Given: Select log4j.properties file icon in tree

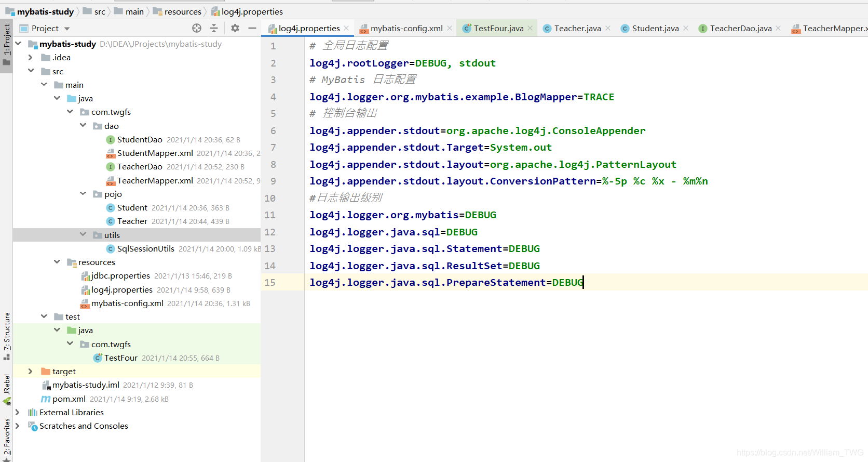Looking at the screenshot, I should [x=85, y=290].
